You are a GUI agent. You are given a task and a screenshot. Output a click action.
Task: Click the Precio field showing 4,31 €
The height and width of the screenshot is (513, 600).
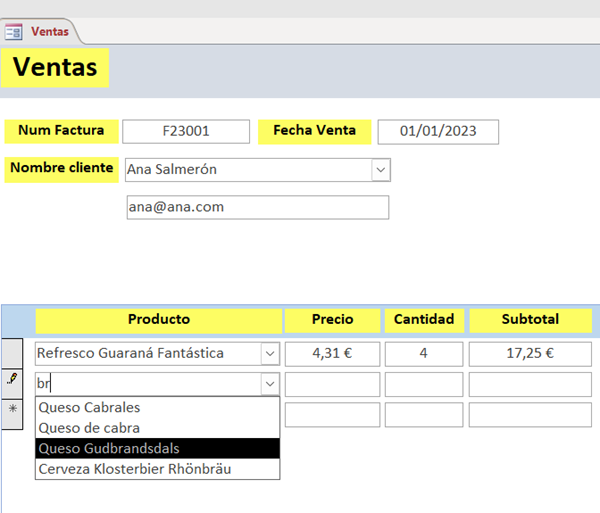click(x=332, y=353)
